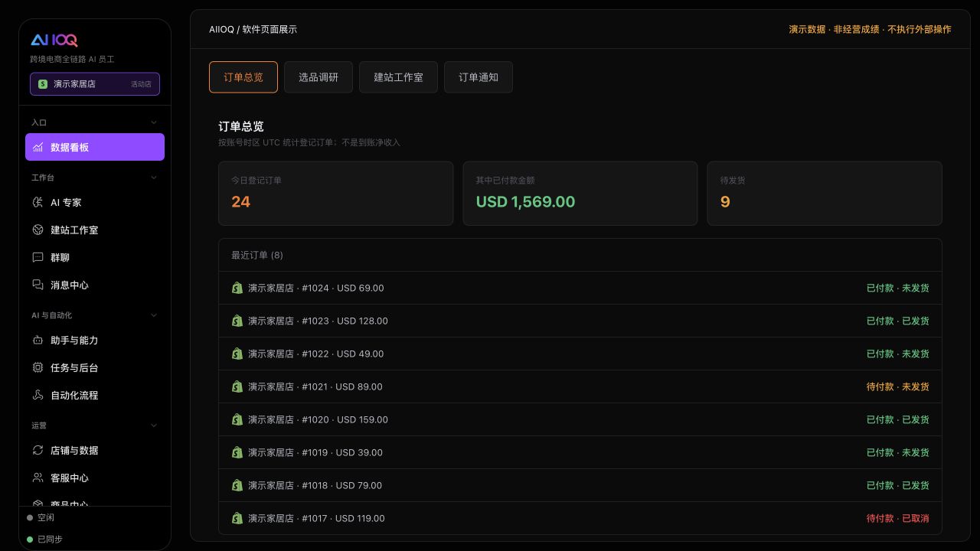Open the 建站工作室 tab
The image size is (980, 551).
coord(398,77)
